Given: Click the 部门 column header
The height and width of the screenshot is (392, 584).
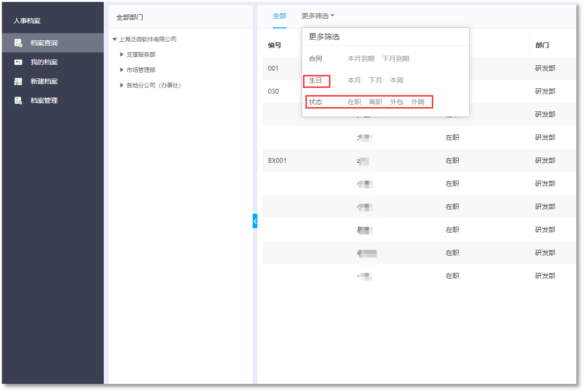Looking at the screenshot, I should [542, 45].
